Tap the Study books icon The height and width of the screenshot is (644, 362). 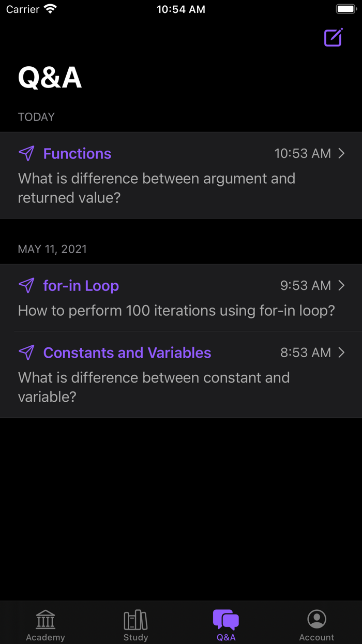(x=135, y=619)
